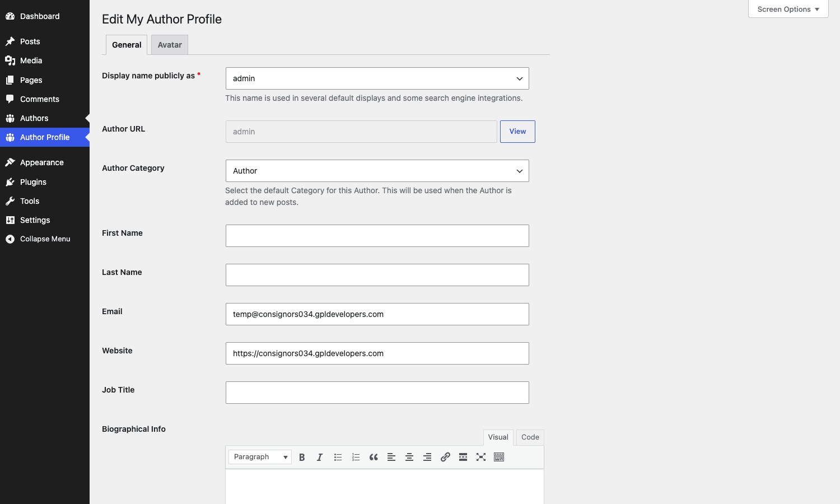Click the Author Profile group icon
The width and height of the screenshot is (840, 504).
click(10, 137)
